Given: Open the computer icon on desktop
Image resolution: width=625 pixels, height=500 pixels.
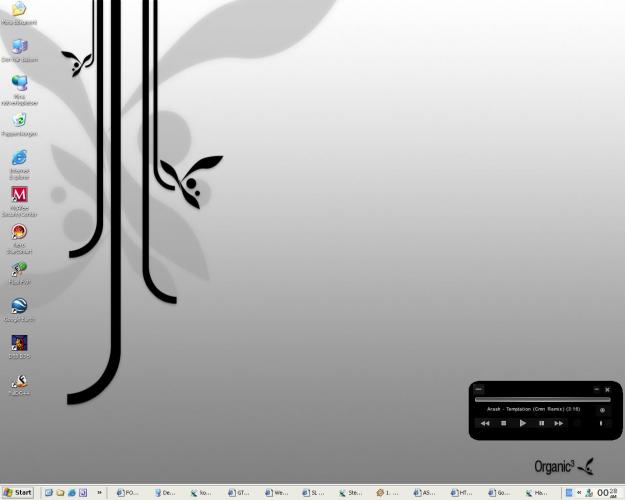Looking at the screenshot, I should click(19, 47).
